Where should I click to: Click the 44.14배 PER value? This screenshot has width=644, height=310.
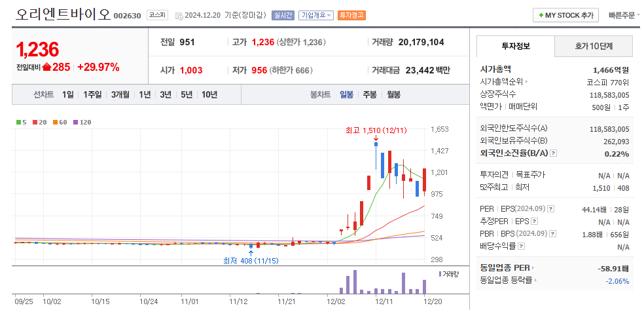pos(594,209)
